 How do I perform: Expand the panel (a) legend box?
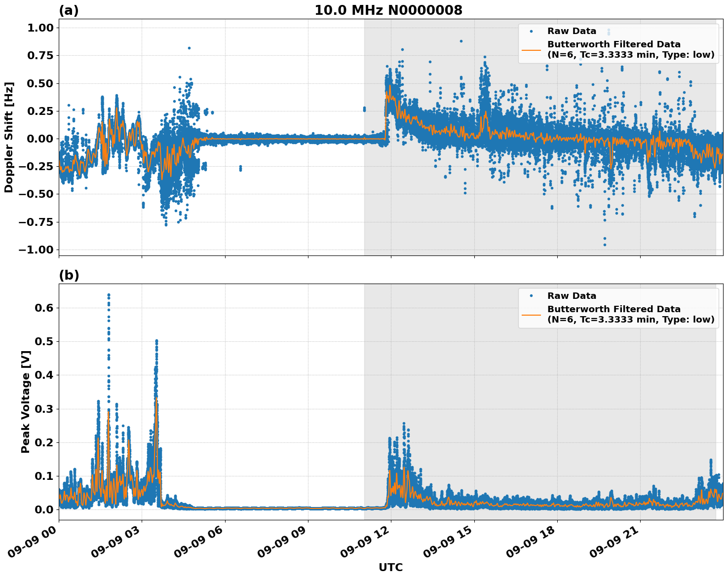619,42
